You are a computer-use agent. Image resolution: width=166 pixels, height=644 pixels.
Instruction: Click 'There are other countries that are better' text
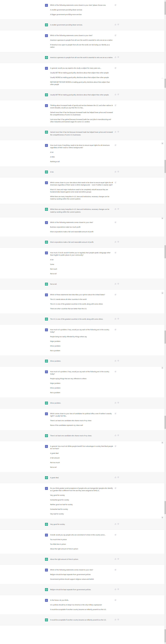click(x=68, y=309)
